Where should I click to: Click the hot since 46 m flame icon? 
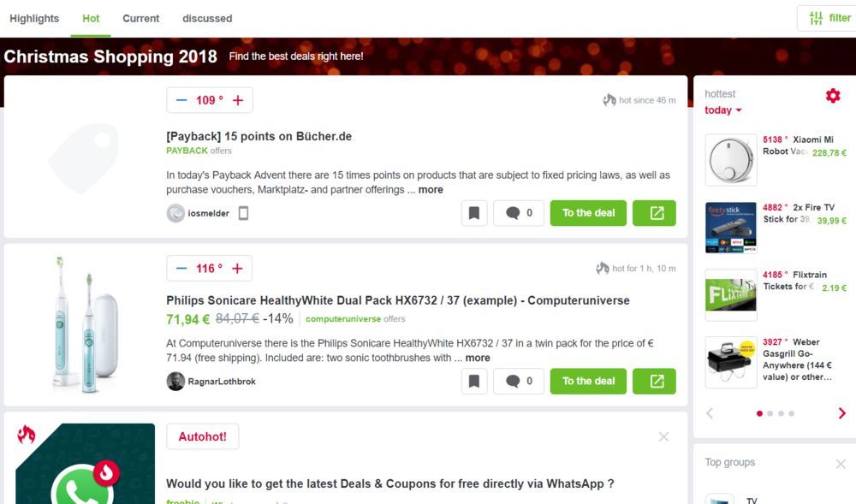(609, 100)
